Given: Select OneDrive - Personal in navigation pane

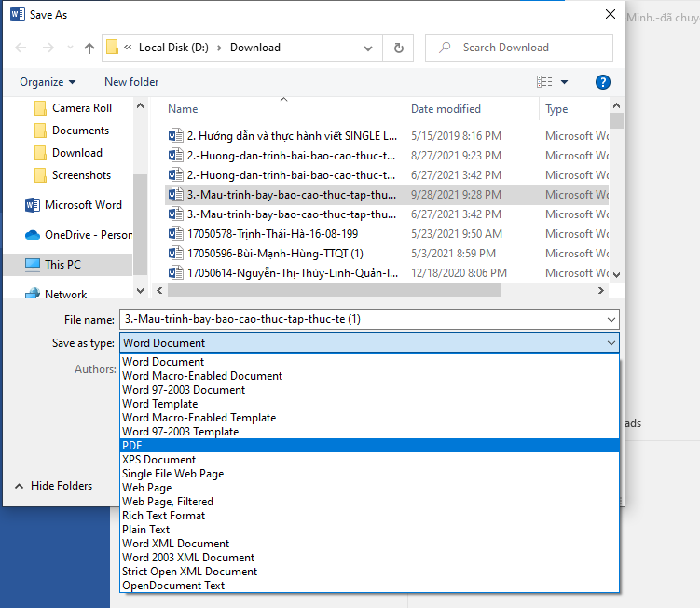Looking at the screenshot, I should (78, 235).
